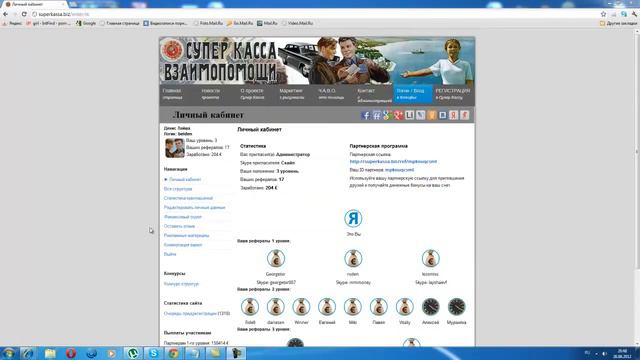This screenshot has height=360, width=640.
Task: Click the Fidell referral money bag icon
Action: pos(250,307)
